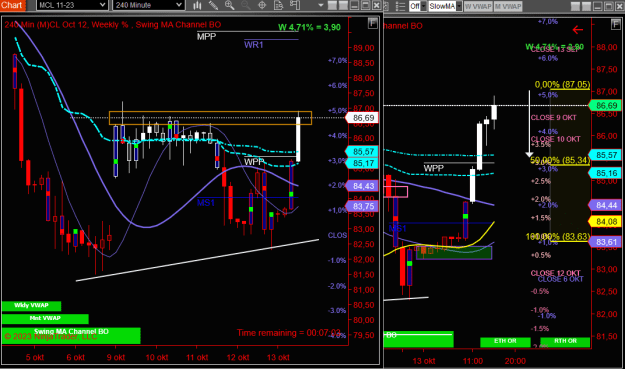Toggle the ETH OR green button
The width and height of the screenshot is (625, 369).
(505, 342)
